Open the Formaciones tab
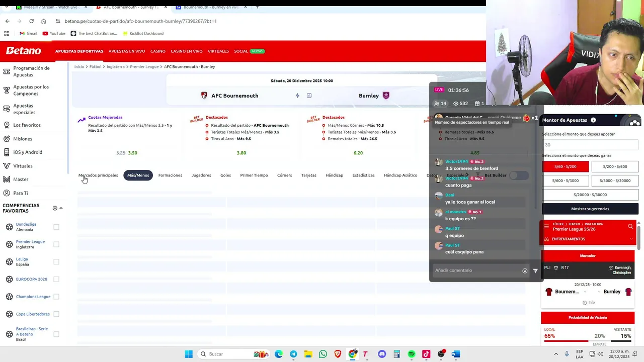 coord(170,175)
